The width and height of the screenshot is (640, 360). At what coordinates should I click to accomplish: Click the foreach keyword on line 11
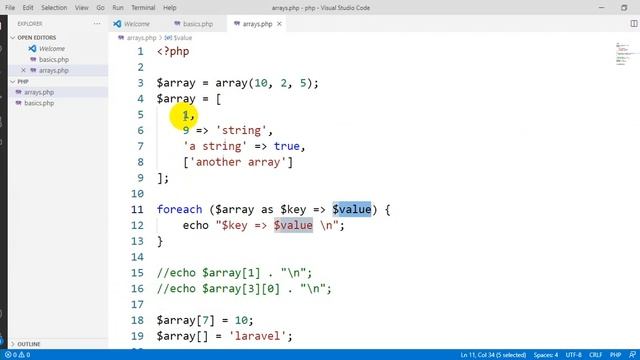coord(179,209)
